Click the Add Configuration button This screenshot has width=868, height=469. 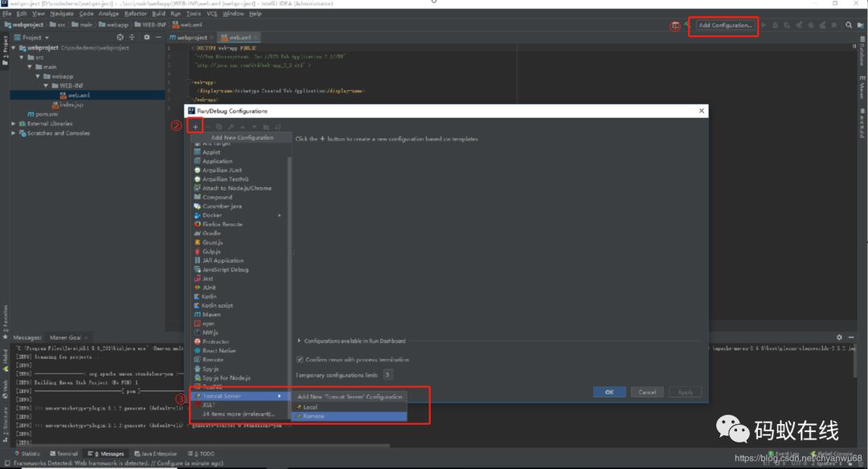725,25
